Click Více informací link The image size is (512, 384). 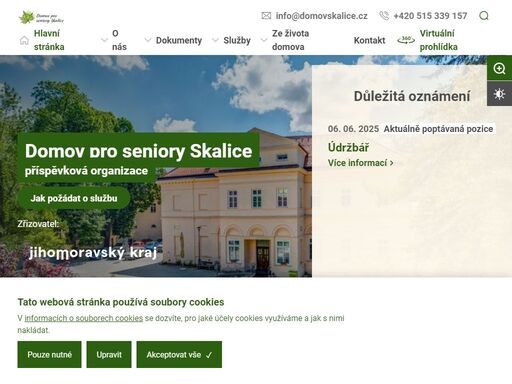360,163
